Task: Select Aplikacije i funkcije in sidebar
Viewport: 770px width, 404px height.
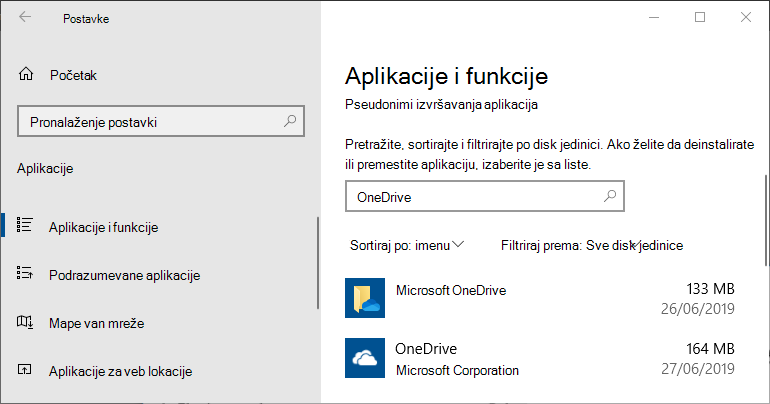Action: 103,227
